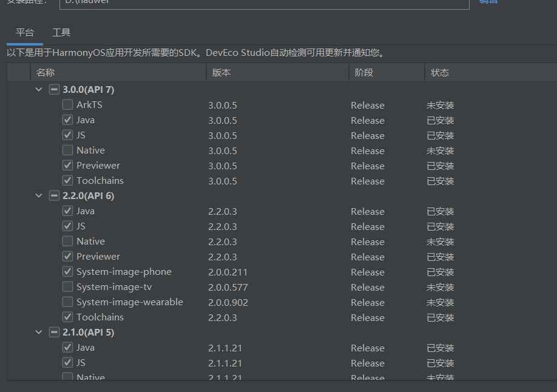Switch to the 平台 tab
Image resolution: width=557 pixels, height=392 pixels.
pyautogui.click(x=25, y=33)
